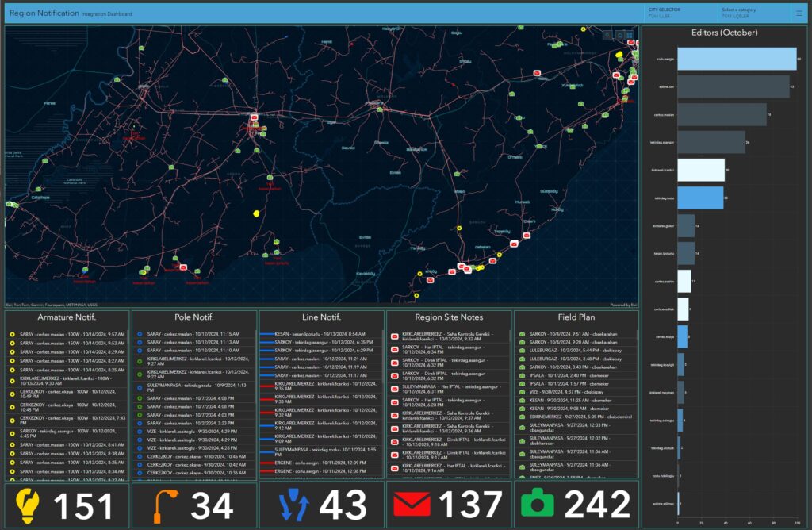
Task: Select the tekirdag.tozlu blue bar in chart
Action: (x=701, y=198)
